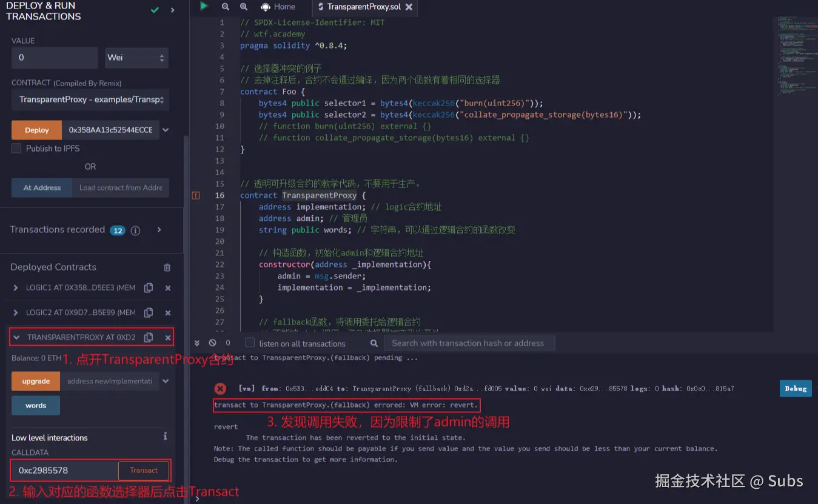Click the green checkmark plugin status icon
Screen dimensions: 818x504
tap(156, 10)
